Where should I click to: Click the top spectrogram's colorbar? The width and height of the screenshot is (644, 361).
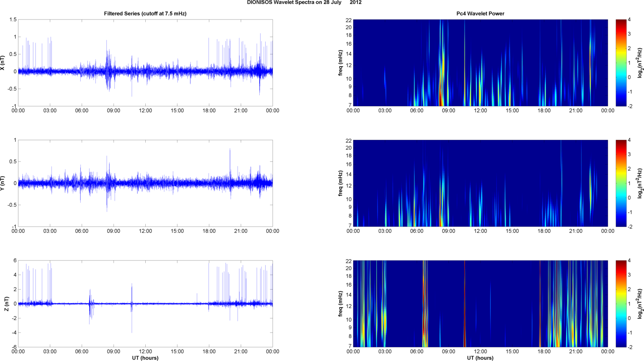pos(621,63)
